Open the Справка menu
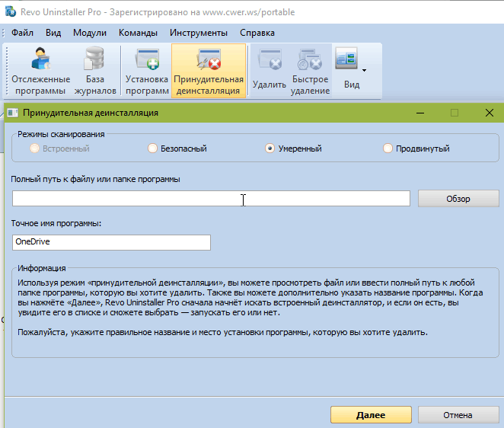Viewport: 504px width, 428px height. tap(257, 33)
